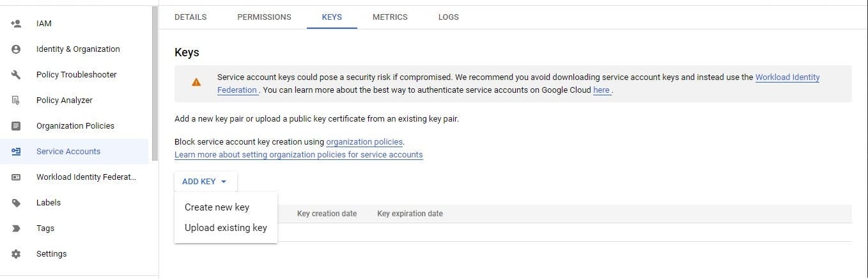Click the Tags arrow icon in sidebar

tap(16, 228)
